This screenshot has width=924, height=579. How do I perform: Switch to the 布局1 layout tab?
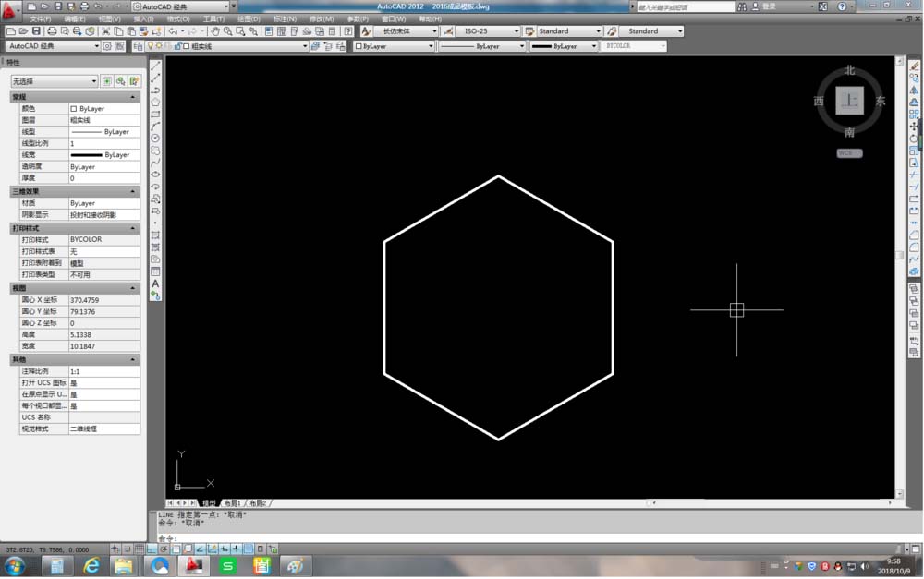click(x=232, y=503)
